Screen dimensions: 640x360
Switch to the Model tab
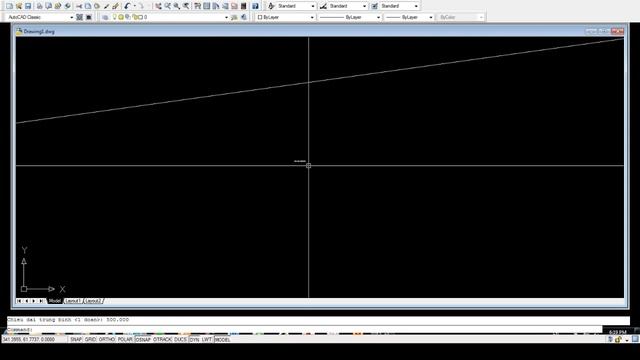tap(54, 301)
